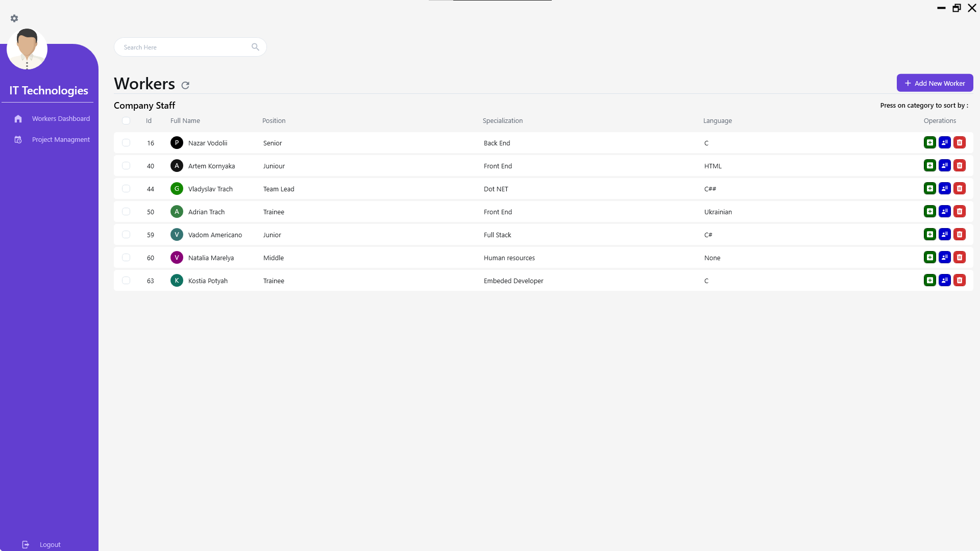980x551 pixels.
Task: Open the Project Managment page
Action: pos(61,139)
